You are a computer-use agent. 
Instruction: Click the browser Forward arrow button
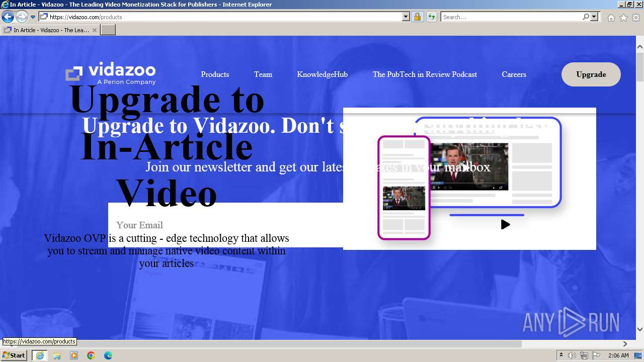tap(22, 17)
